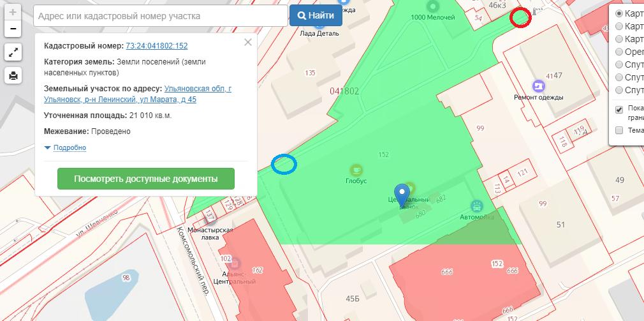Image resolution: width=644 pixels, height=321 pixels.
Task: Close the cadastral info popup
Action: (x=248, y=42)
